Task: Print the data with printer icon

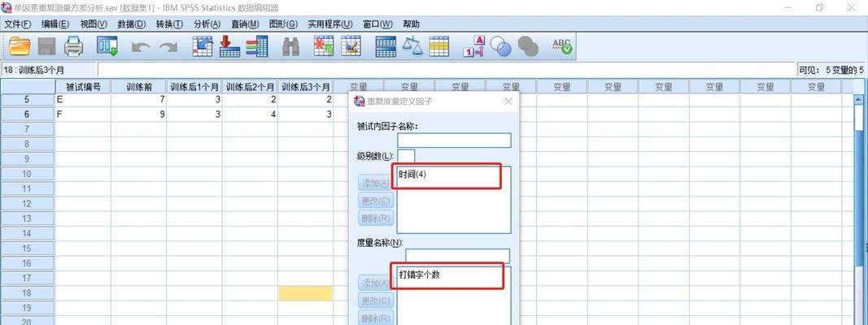Action: coord(74,46)
